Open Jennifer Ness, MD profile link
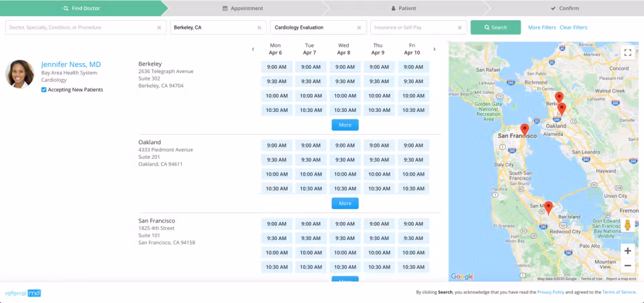This screenshot has height=303, width=644. tap(71, 64)
